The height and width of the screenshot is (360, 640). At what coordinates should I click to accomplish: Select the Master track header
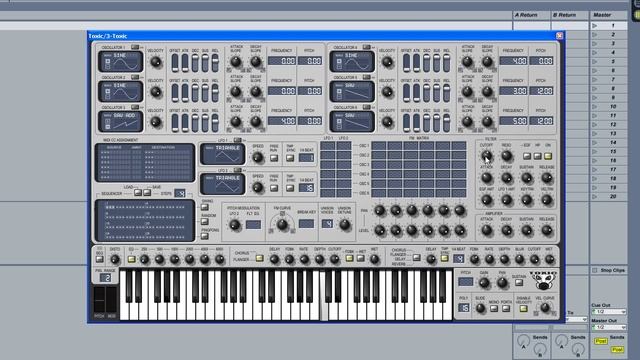click(x=609, y=15)
